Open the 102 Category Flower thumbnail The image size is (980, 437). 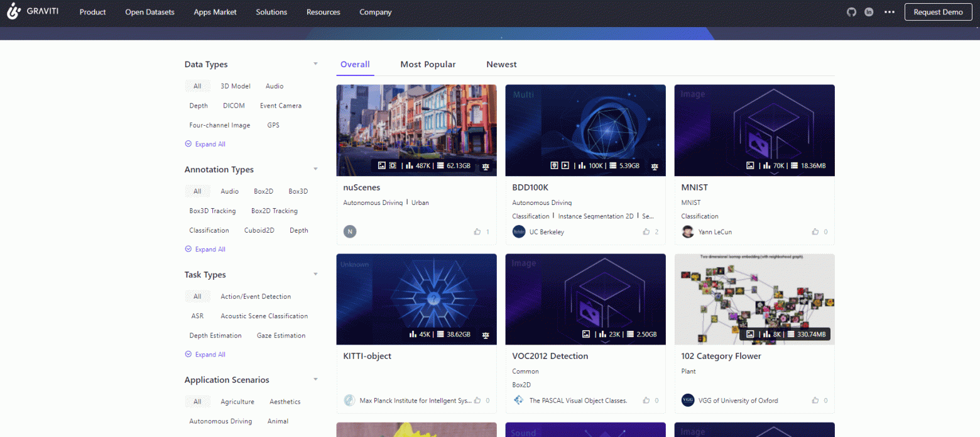[x=754, y=299]
